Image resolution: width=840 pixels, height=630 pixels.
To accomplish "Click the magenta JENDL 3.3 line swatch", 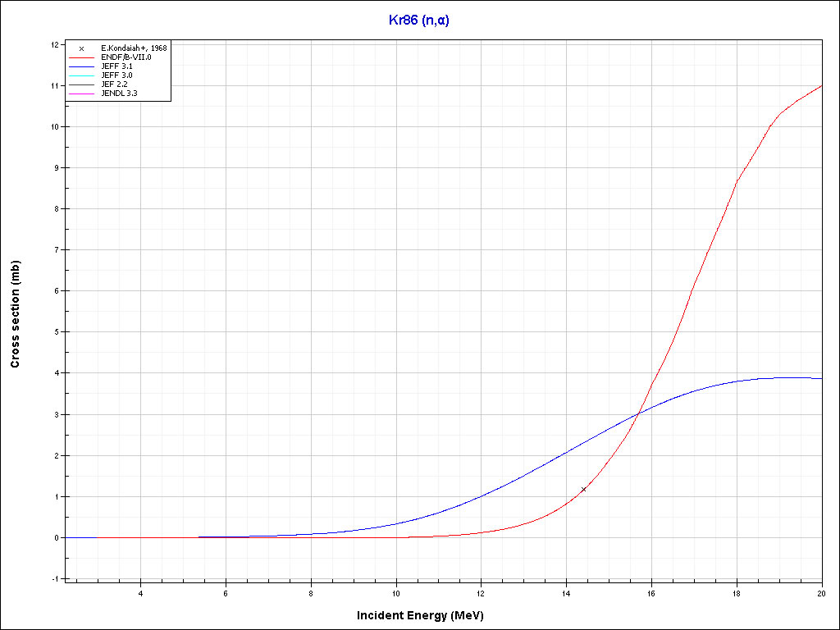I will (81, 94).
